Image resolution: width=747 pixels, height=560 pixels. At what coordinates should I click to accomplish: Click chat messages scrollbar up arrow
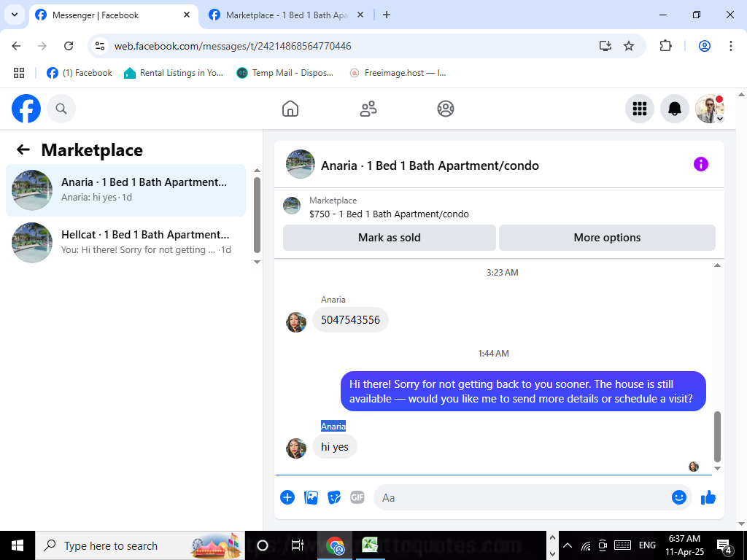point(718,265)
